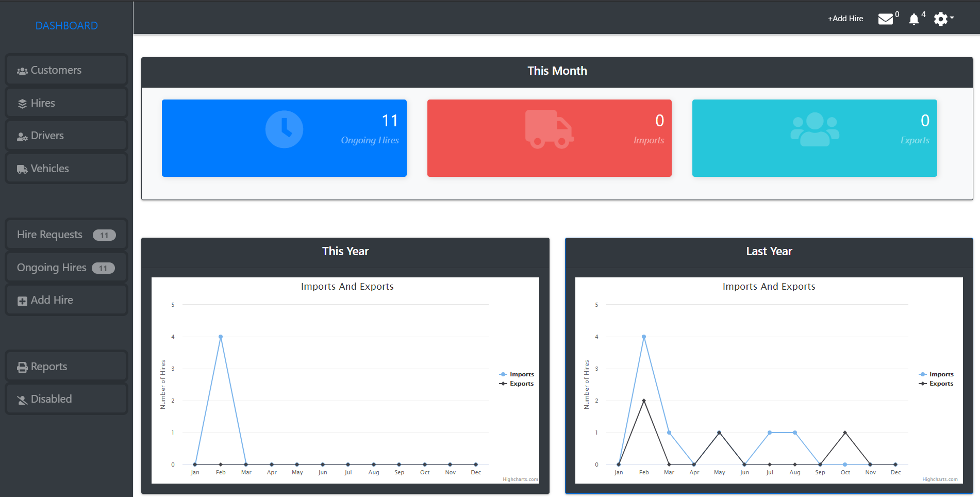Open the Disabled users section
Screen dimensions: 980x497
pyautogui.click(x=67, y=399)
